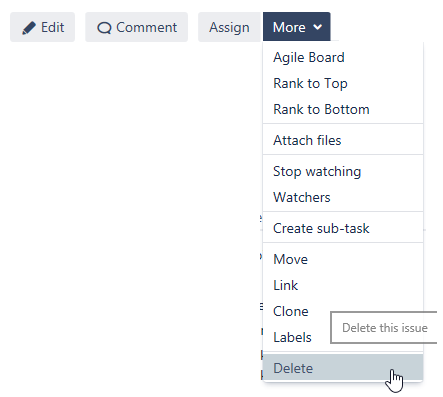Screen dimensions: 443x397
Task: Click the speech bubble Comment icon
Action: coord(104,28)
